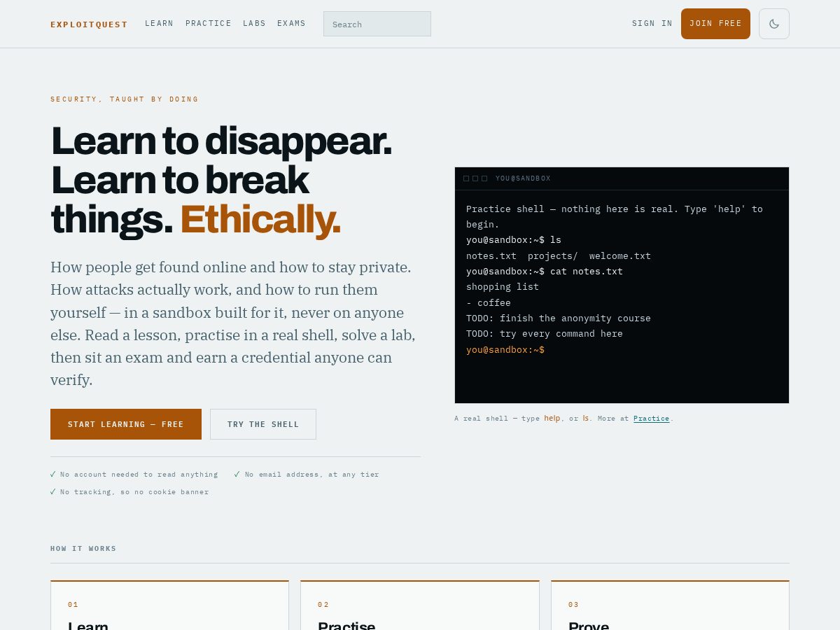Toggle dark mode with the moon icon

[773, 24]
